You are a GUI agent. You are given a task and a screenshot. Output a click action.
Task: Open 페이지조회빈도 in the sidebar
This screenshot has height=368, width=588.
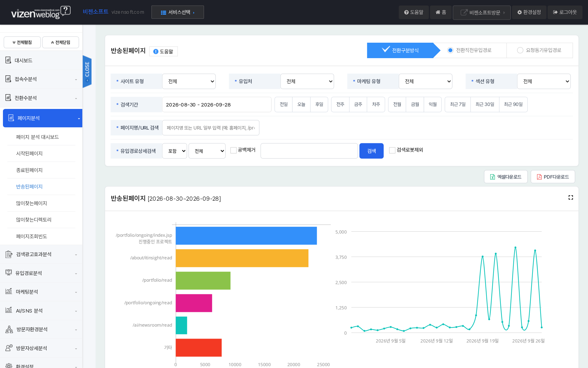click(x=31, y=236)
